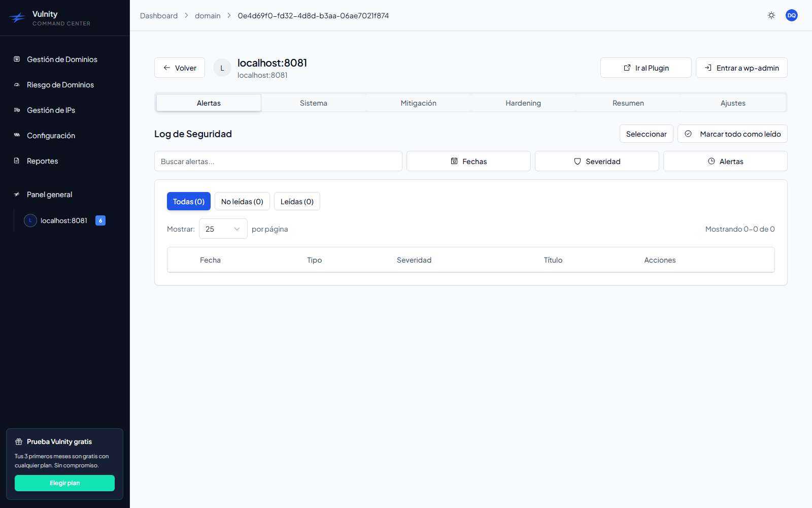Click the blue 6 alerts badge
This screenshot has width=812, height=508.
pyautogui.click(x=100, y=220)
